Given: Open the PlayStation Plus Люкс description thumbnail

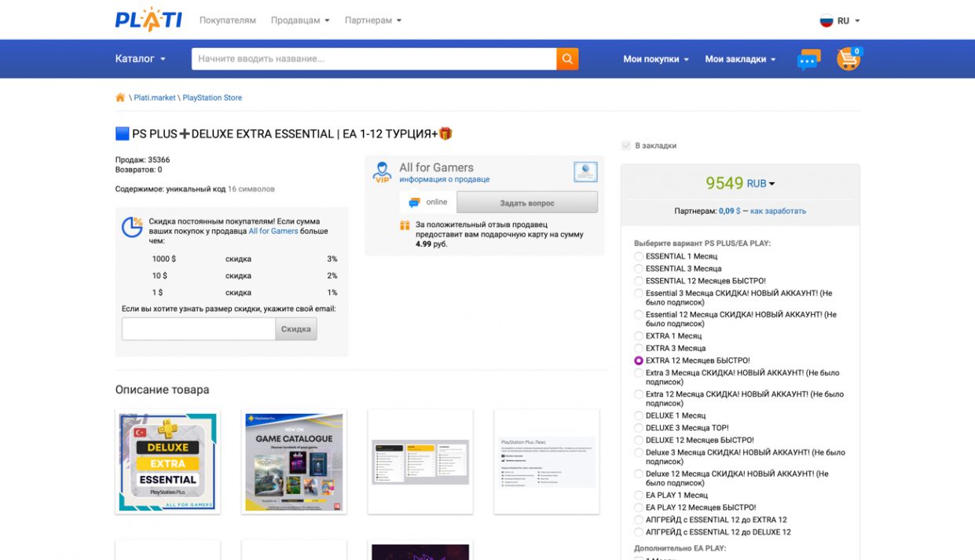Looking at the screenshot, I should pos(547,462).
